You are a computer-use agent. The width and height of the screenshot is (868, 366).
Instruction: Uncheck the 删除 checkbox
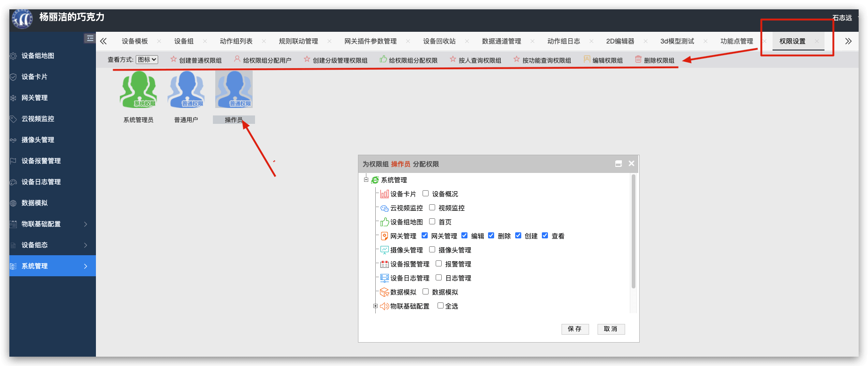point(491,236)
